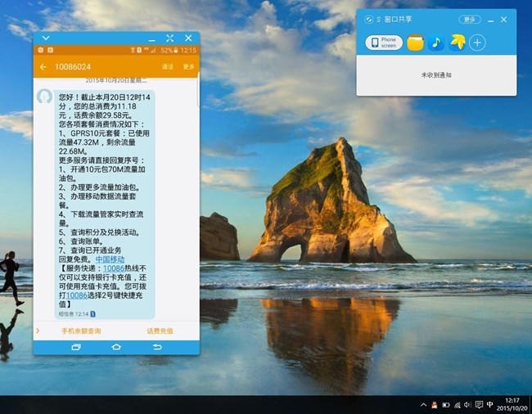Viewport: 532px width, 414px height.
Task: Enter fullscreen mode for phone window
Action: 169,38
